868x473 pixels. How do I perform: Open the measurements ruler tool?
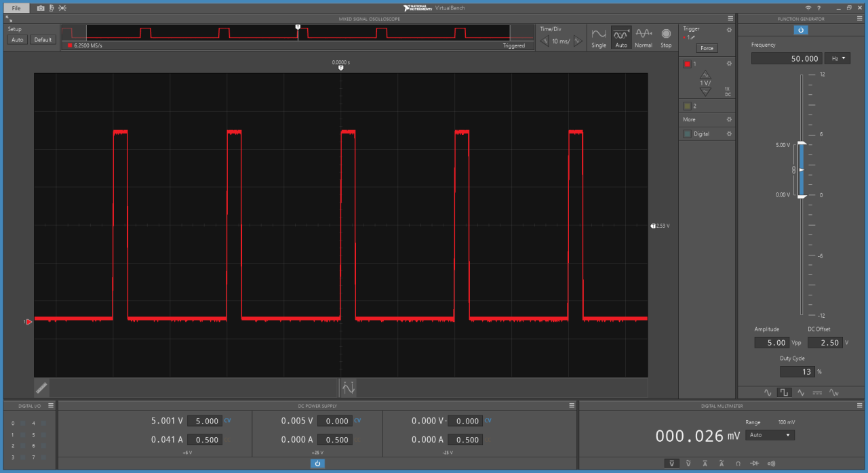click(41, 388)
